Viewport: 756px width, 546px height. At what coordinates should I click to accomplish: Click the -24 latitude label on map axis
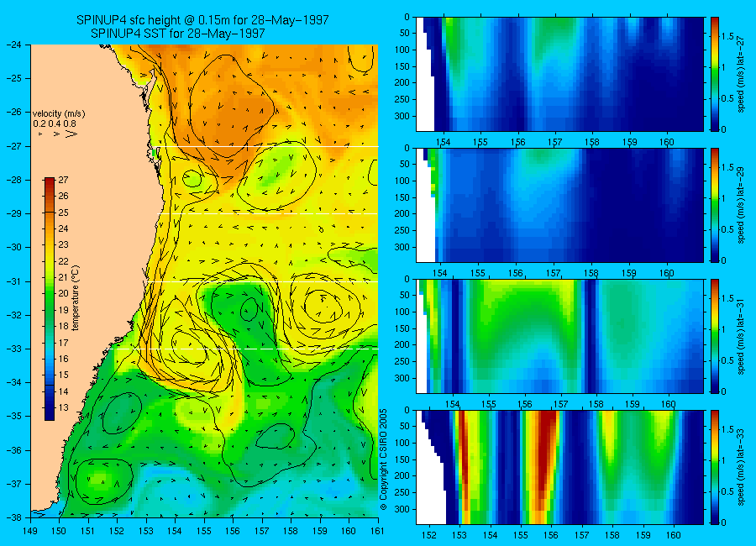point(14,45)
